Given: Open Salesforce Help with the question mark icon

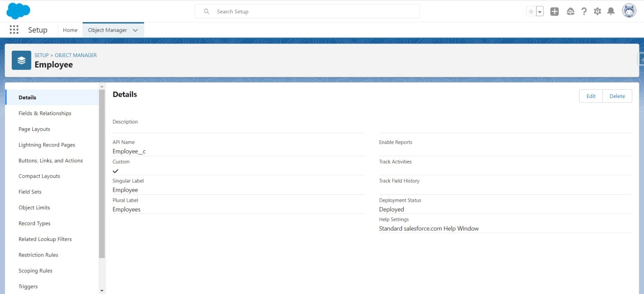Looking at the screenshot, I should coord(584,11).
